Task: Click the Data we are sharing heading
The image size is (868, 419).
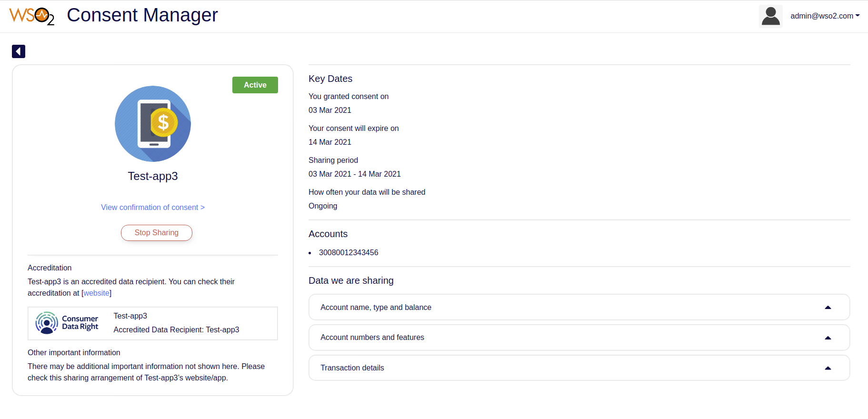Action: coord(351,280)
